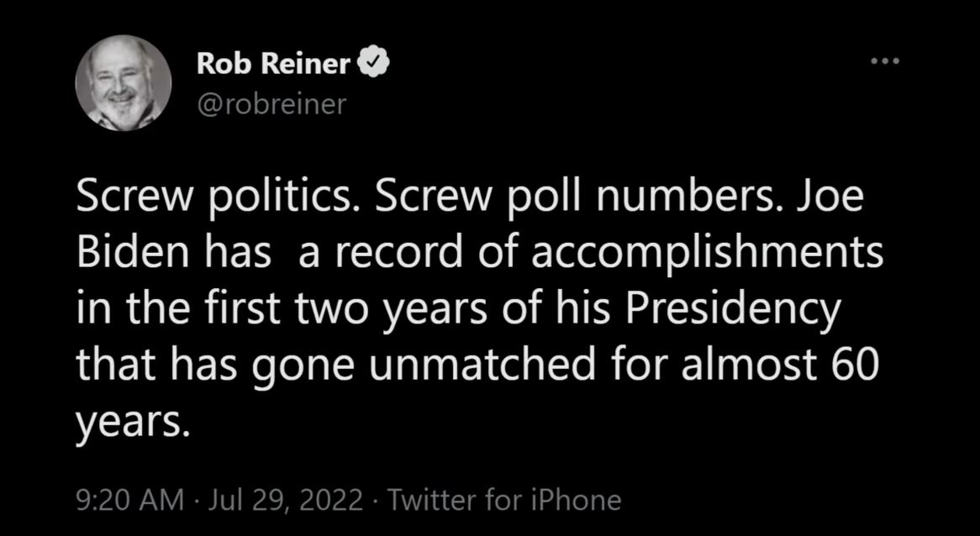Click the 9:20 AM timestamp

[130, 500]
